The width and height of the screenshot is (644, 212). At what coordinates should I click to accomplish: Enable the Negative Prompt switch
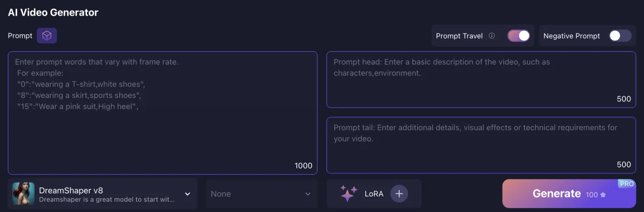click(620, 36)
